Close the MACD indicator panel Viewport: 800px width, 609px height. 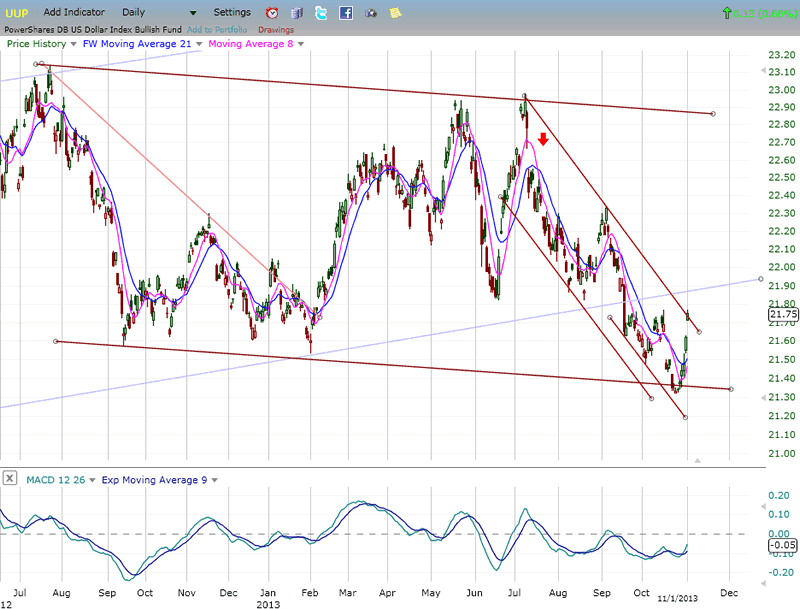click(x=10, y=480)
